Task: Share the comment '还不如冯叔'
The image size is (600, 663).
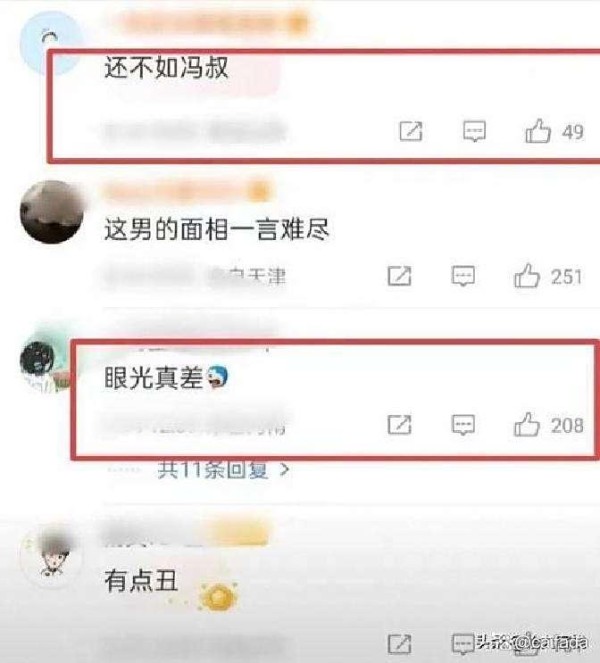Action: coord(411,131)
